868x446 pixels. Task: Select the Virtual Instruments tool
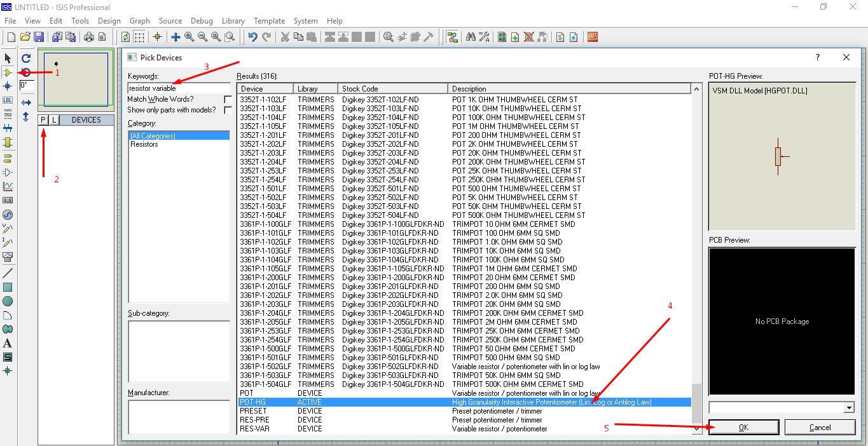[8, 257]
